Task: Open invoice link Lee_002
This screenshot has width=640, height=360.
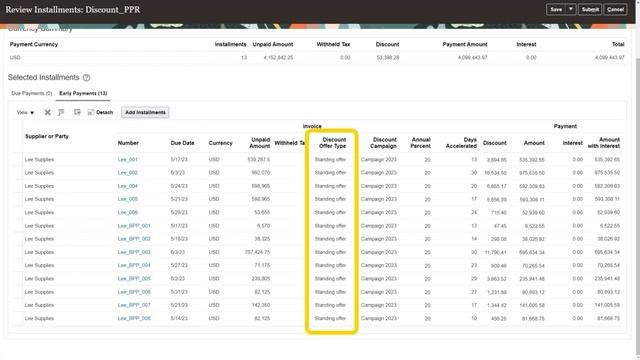Action: (128, 173)
